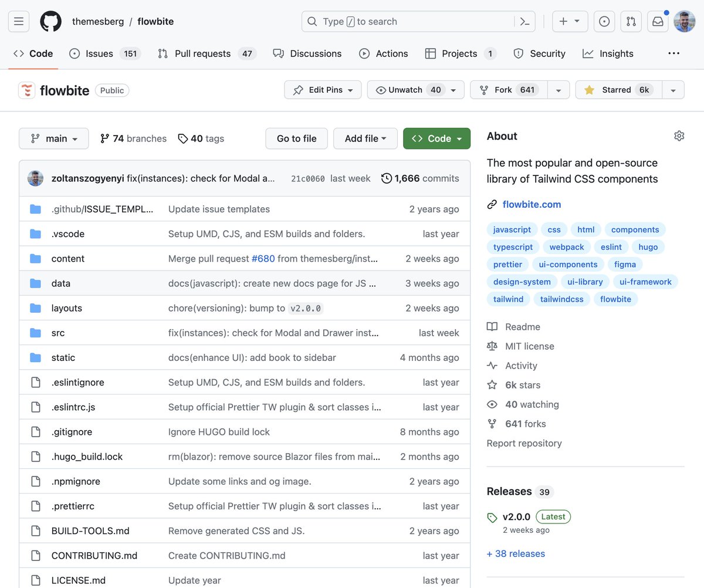
Task: Open the fork options dropdown arrow
Action: 559,90
